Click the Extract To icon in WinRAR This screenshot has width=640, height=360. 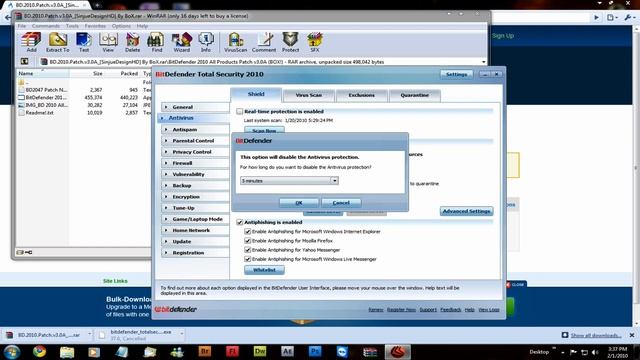coord(58,42)
